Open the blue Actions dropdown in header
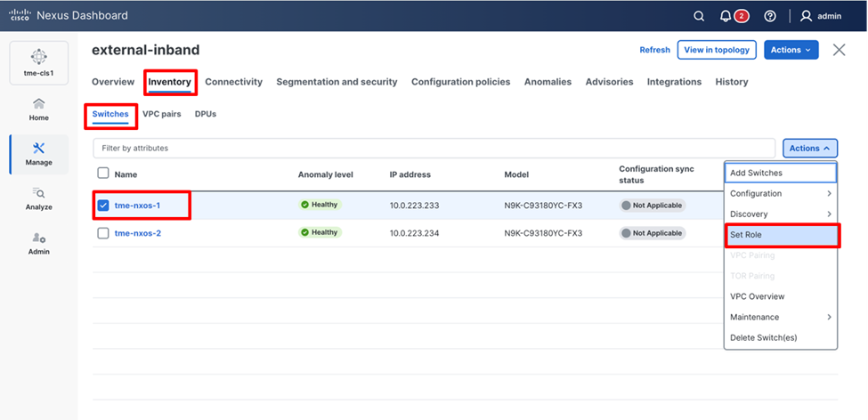The width and height of the screenshot is (868, 420). point(791,50)
